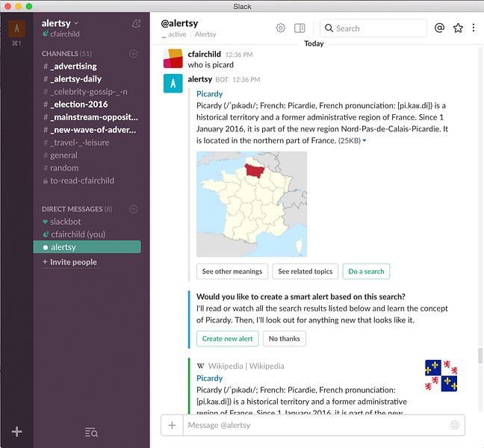Click cfairchild's avatar in the message
The image size is (484, 448).
[x=173, y=59]
